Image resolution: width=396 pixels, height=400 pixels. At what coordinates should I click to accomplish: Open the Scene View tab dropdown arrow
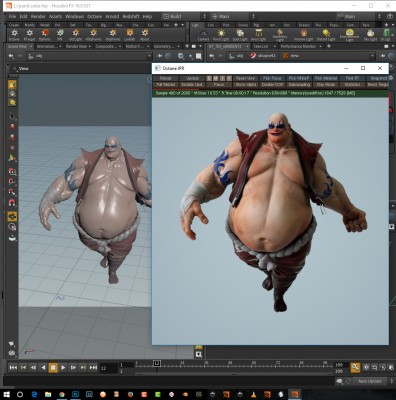click(30, 46)
